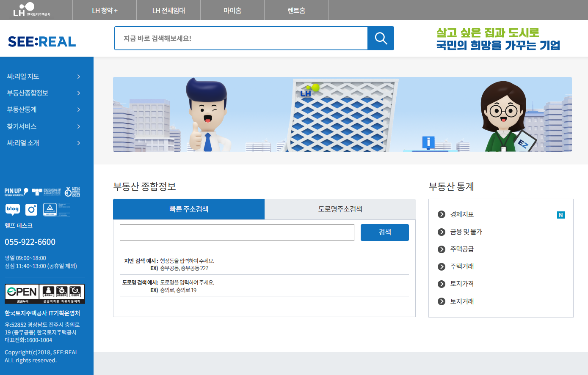The image size is (588, 375).
Task: Click example text 충무공동, 충무공동 227
Action: [x=184, y=268]
